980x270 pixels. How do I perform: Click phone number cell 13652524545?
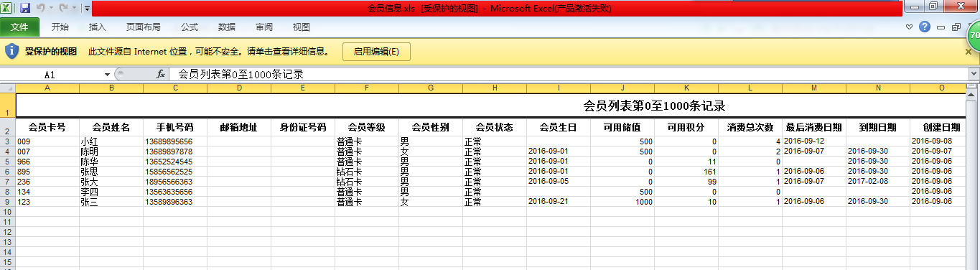pos(175,162)
